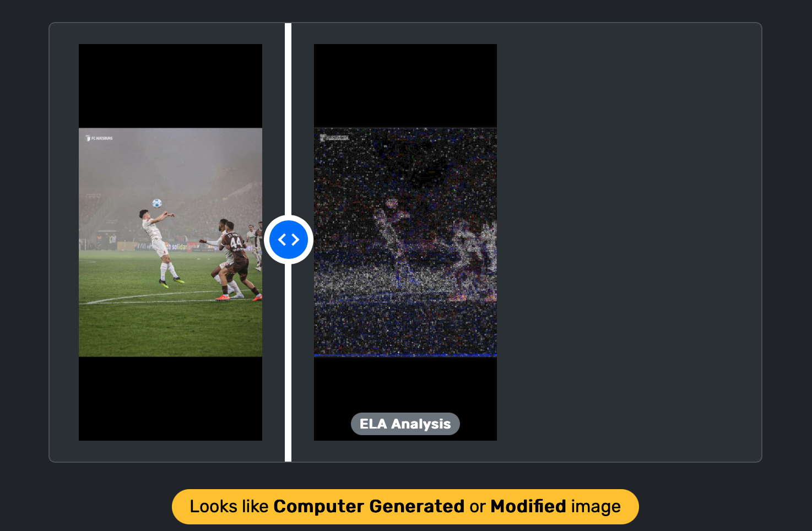This screenshot has height=531, width=812.
Task: Click the left chevron in slider handle
Action: pyautogui.click(x=282, y=240)
